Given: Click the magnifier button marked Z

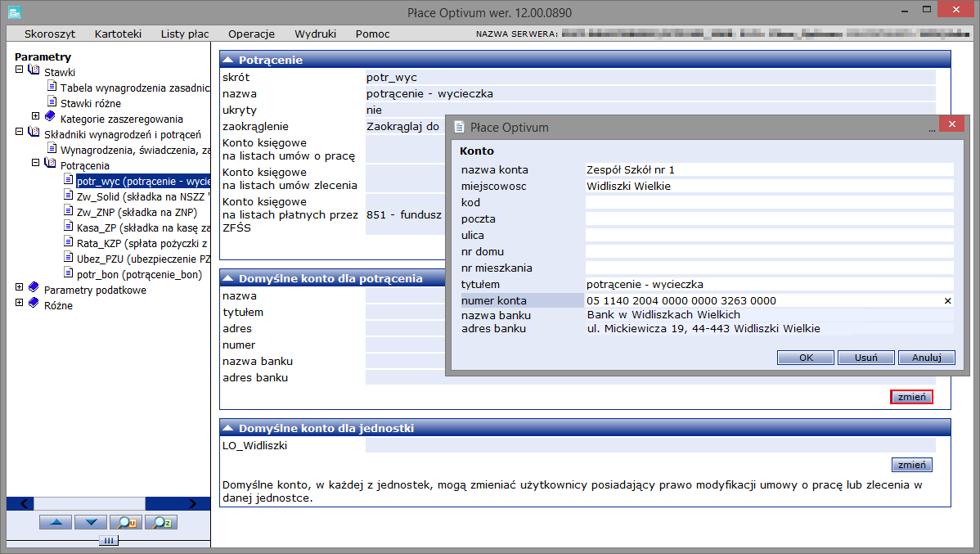Looking at the screenshot, I should [161, 522].
